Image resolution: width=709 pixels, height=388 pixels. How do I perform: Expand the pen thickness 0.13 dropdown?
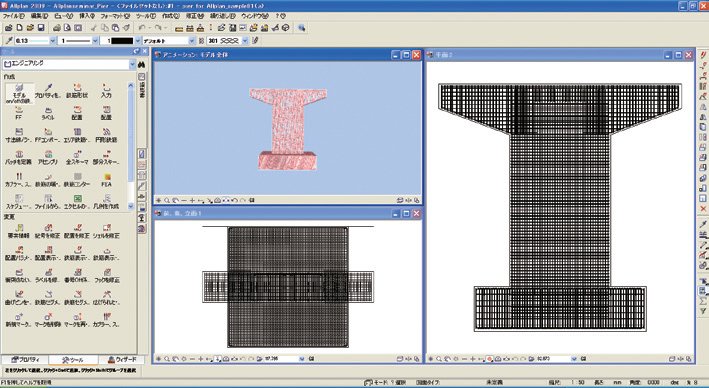(53, 40)
